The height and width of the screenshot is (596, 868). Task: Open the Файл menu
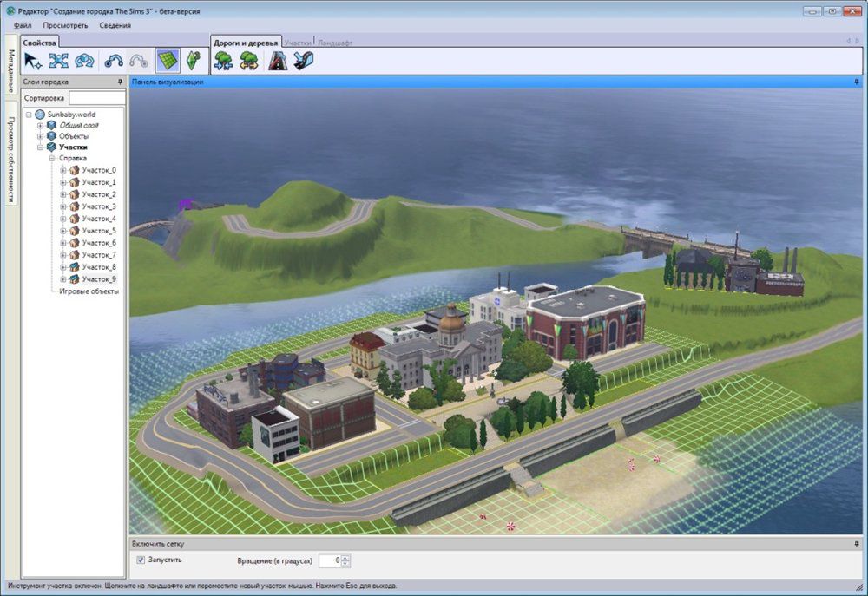pos(23,25)
